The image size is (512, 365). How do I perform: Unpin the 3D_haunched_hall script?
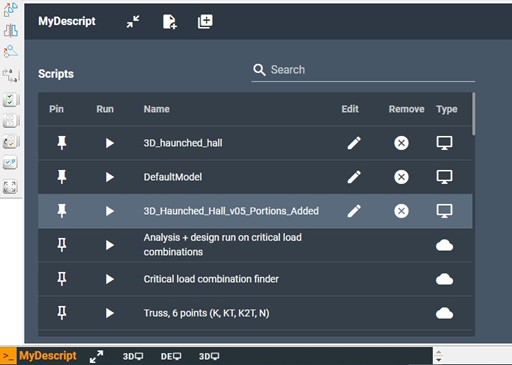(62, 143)
